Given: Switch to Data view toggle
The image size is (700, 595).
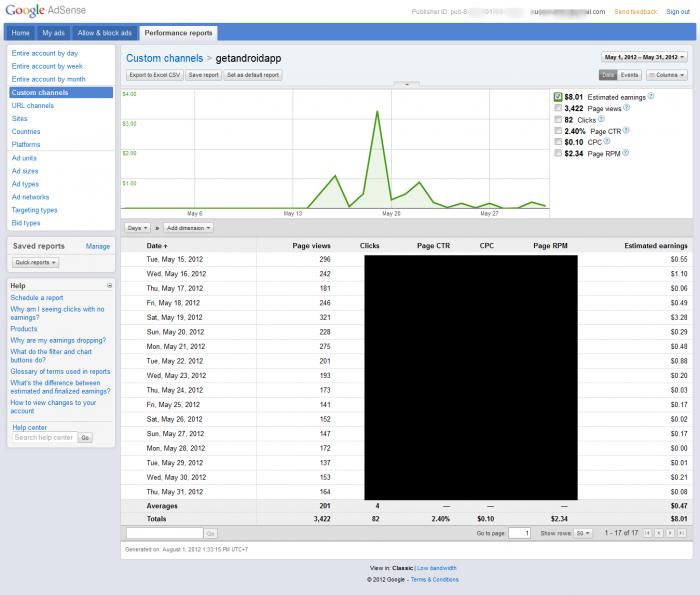Looking at the screenshot, I should tap(608, 75).
